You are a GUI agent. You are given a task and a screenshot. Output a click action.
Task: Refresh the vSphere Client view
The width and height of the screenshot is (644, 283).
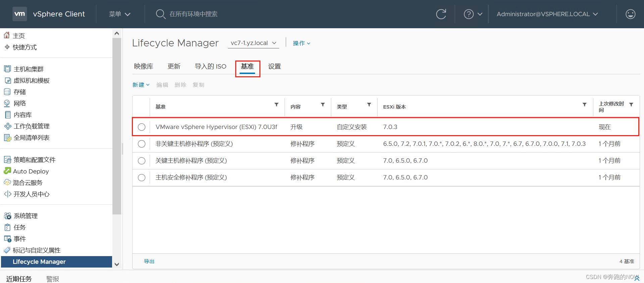(441, 14)
